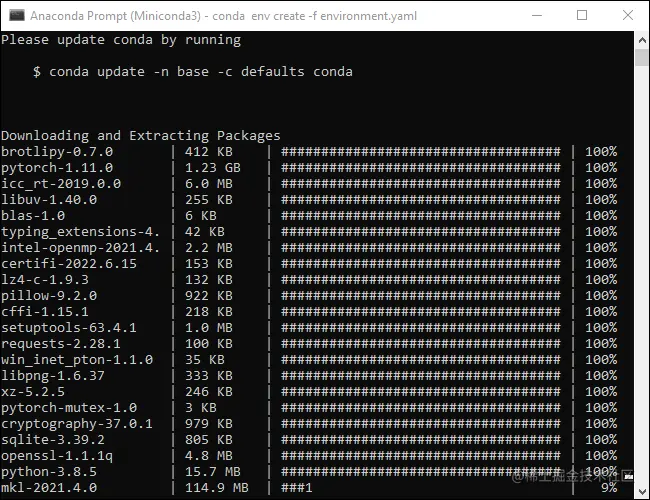Click the pytorch-mutex-1.0 package name
The height and width of the screenshot is (500, 650).
coord(69,408)
